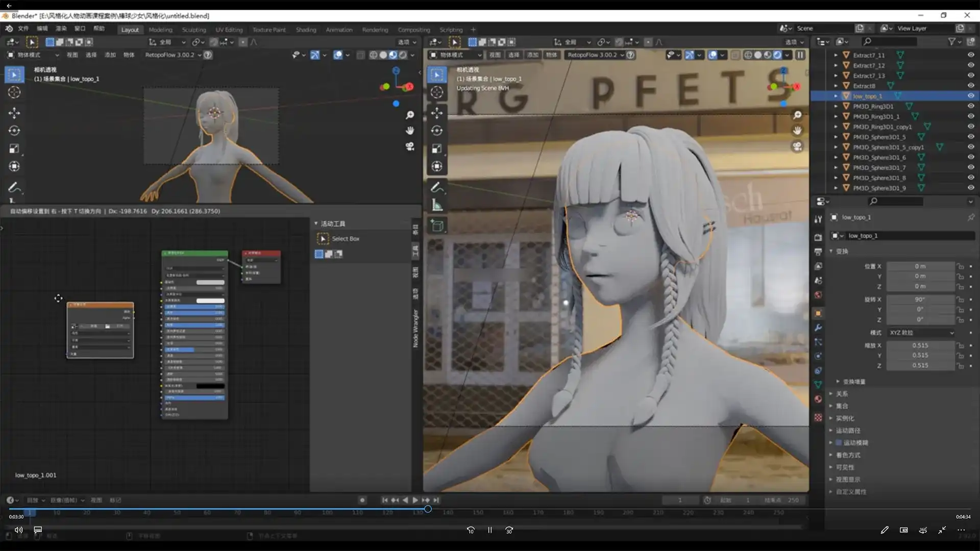The height and width of the screenshot is (551, 980).
Task: Select the Annotate tool in left viewport
Action: tap(14, 187)
